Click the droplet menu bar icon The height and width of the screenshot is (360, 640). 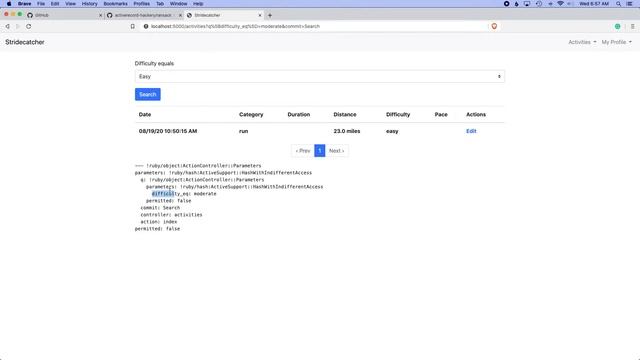516,4
